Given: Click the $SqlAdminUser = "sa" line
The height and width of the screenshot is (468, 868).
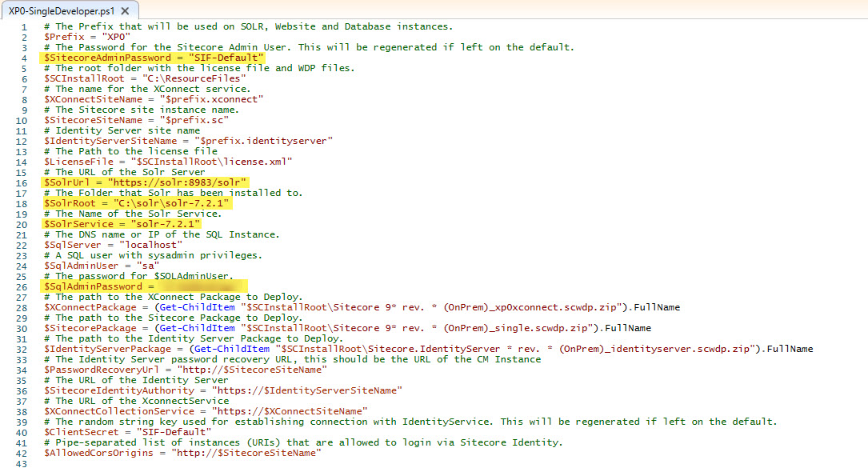Looking at the screenshot, I should 102,266.
